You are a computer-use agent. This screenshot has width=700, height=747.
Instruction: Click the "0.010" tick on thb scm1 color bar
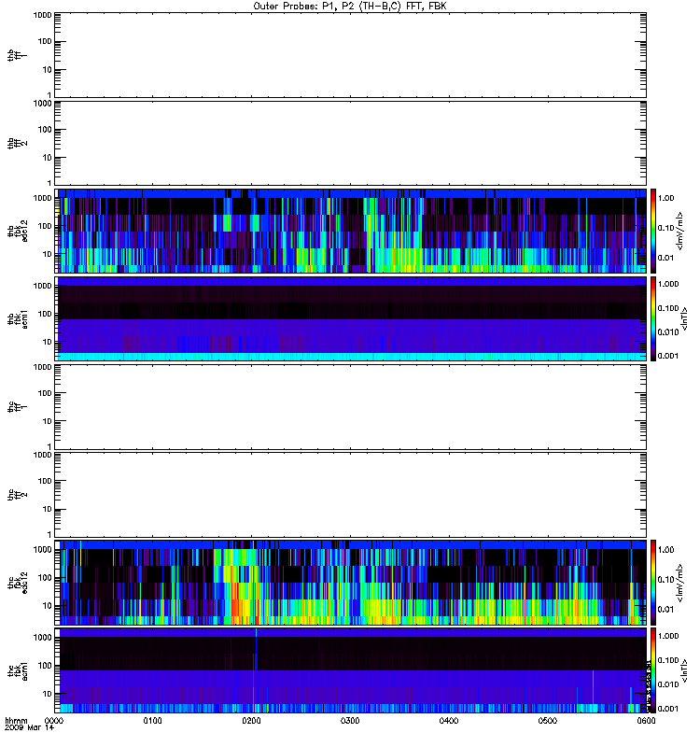coord(668,332)
